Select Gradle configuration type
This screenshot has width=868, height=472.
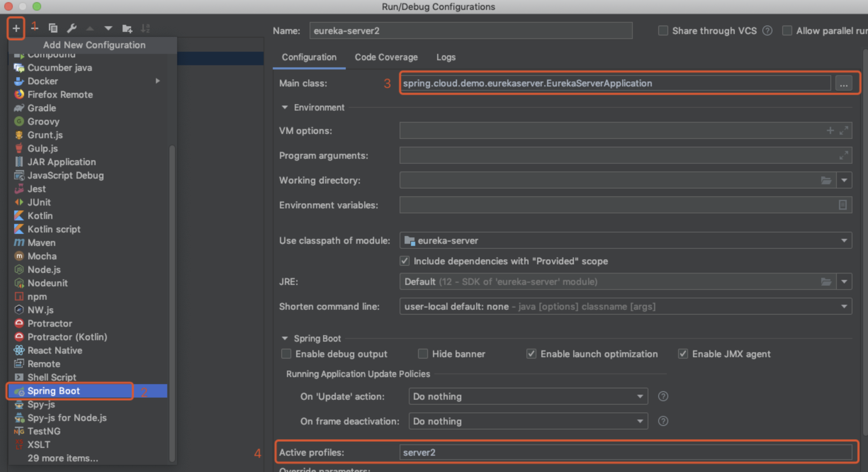coord(88,108)
